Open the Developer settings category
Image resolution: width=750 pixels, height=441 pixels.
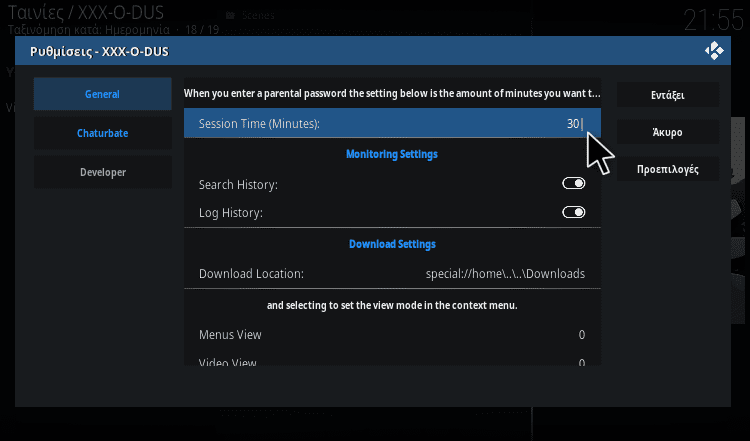coord(102,172)
